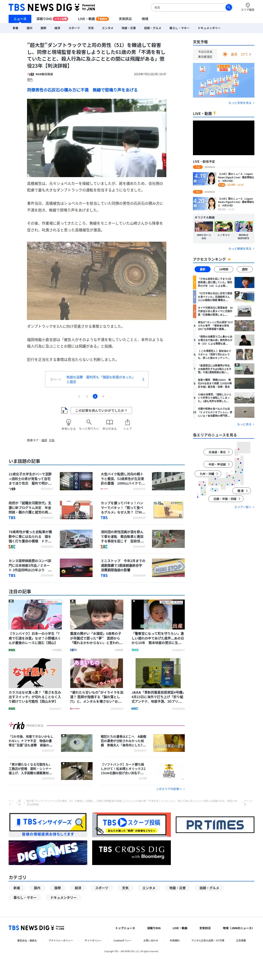The height and width of the screenshot is (980, 263).
Task: Click the シェア share icon
Action: 128,422
